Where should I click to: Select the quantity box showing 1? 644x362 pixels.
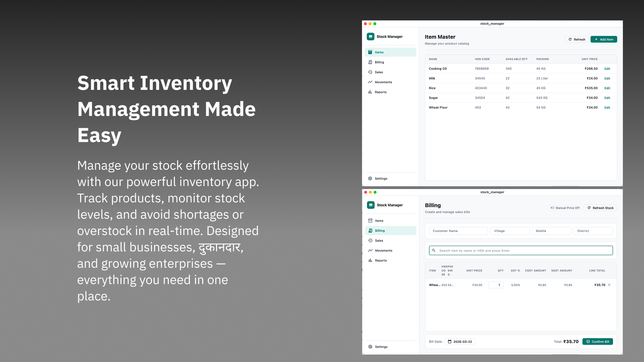point(496,285)
